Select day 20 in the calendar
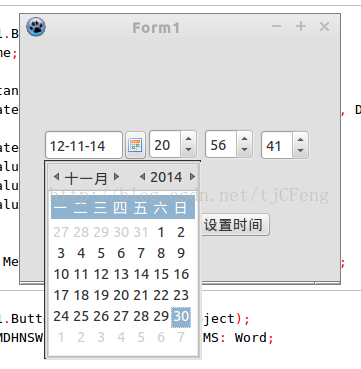 121,295
